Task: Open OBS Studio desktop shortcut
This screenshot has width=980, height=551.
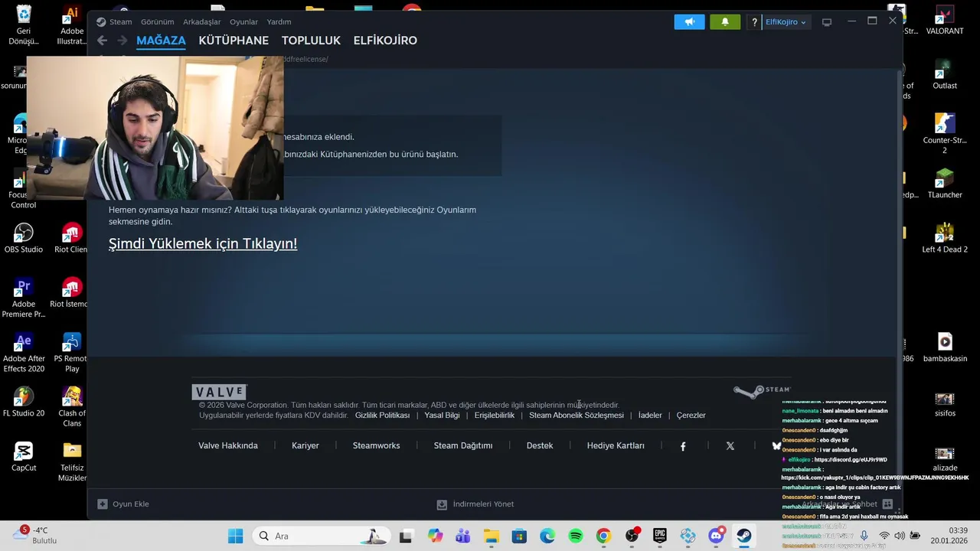Action: pyautogui.click(x=24, y=238)
